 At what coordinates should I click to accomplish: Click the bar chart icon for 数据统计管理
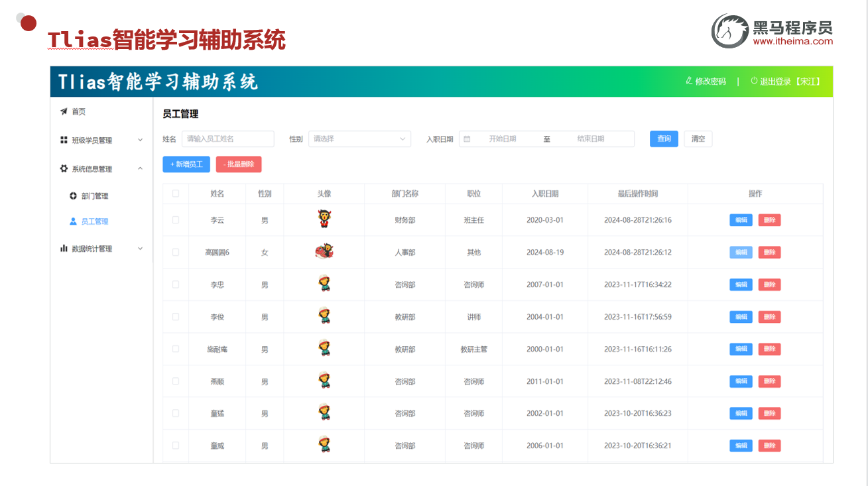pyautogui.click(x=63, y=248)
